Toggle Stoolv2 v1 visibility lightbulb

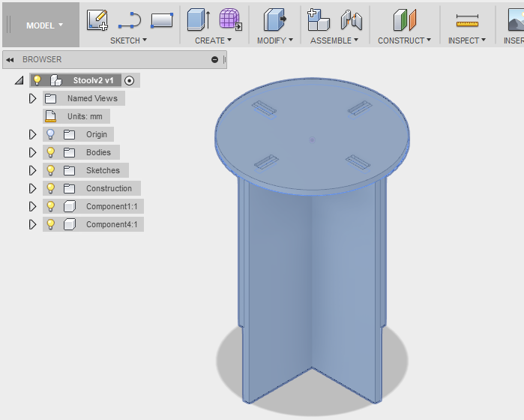pyautogui.click(x=37, y=80)
